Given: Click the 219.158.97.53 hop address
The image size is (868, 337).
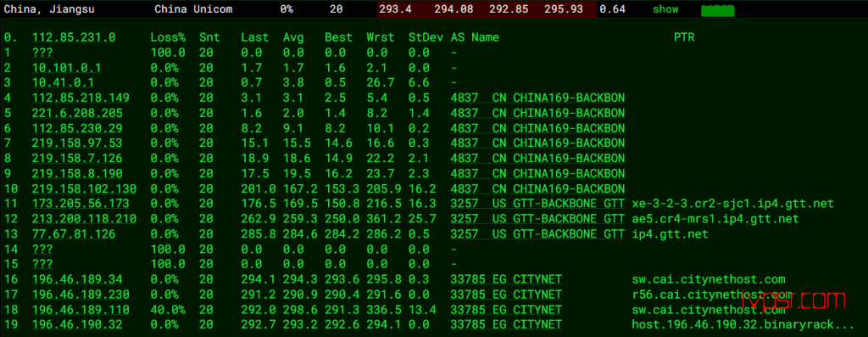Looking at the screenshot, I should click(77, 143).
